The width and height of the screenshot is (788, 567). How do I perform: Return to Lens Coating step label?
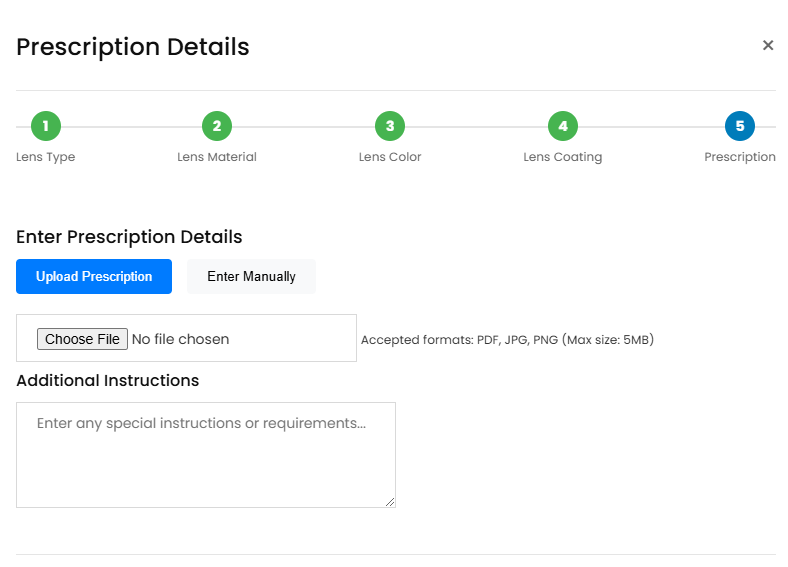(x=563, y=157)
